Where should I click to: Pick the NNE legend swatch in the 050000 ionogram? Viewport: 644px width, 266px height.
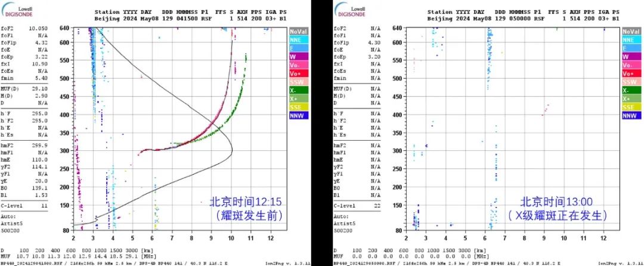pos(631,40)
